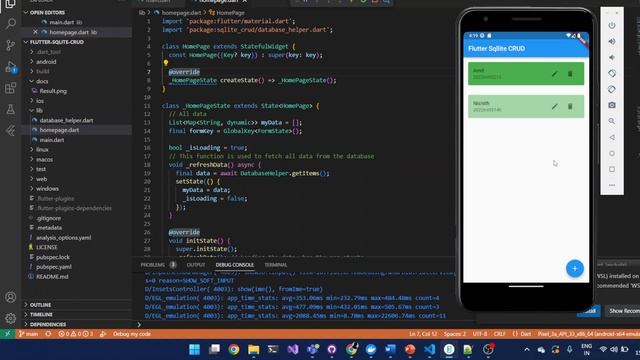Click the emulator volume up button
Viewport: 640px width, 360px height.
click(x=612, y=41)
